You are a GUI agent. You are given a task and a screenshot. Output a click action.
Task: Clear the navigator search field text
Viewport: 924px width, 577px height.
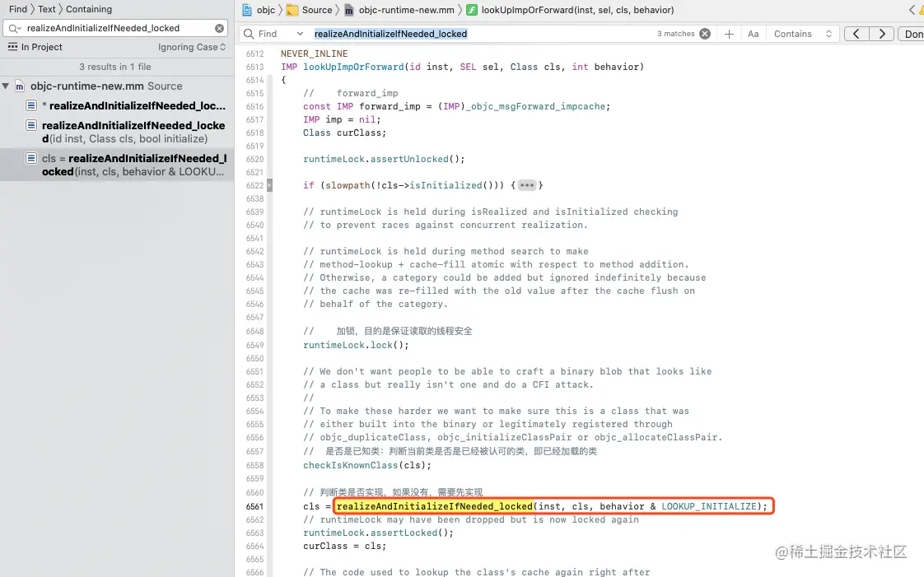[x=219, y=28]
